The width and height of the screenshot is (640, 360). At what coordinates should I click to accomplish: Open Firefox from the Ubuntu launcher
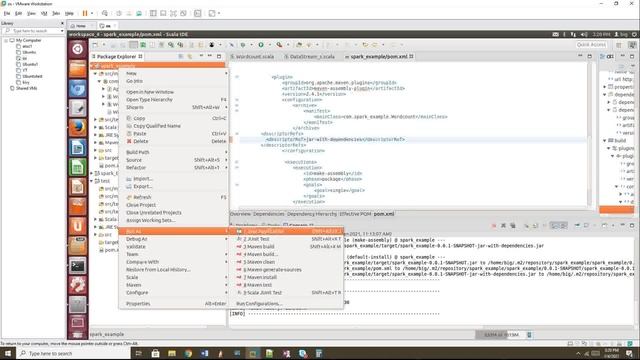(x=78, y=127)
